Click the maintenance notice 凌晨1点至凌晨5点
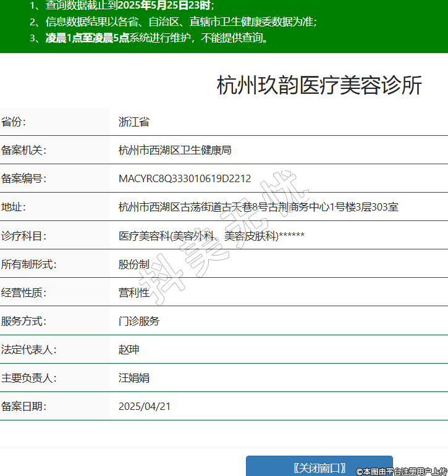This screenshot has height=476, width=448. [x=87, y=38]
